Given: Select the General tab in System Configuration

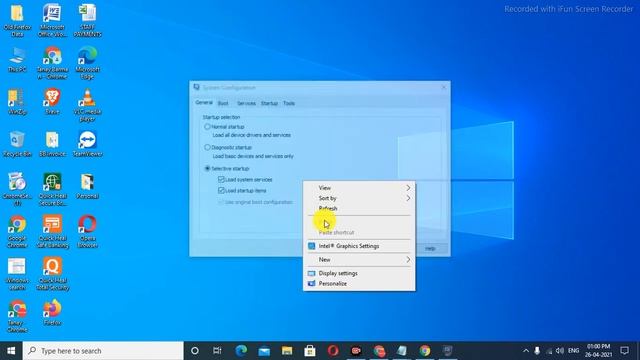Looking at the screenshot, I should [x=204, y=102].
